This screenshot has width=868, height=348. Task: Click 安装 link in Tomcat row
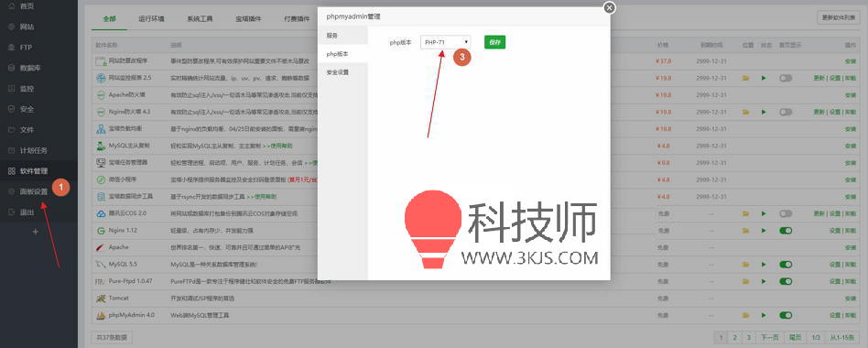851,299
